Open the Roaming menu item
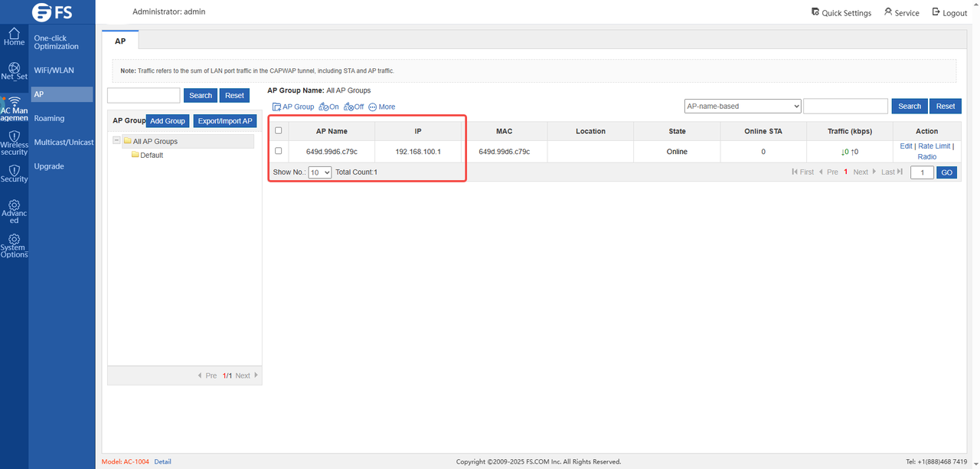The image size is (980, 469). [49, 119]
